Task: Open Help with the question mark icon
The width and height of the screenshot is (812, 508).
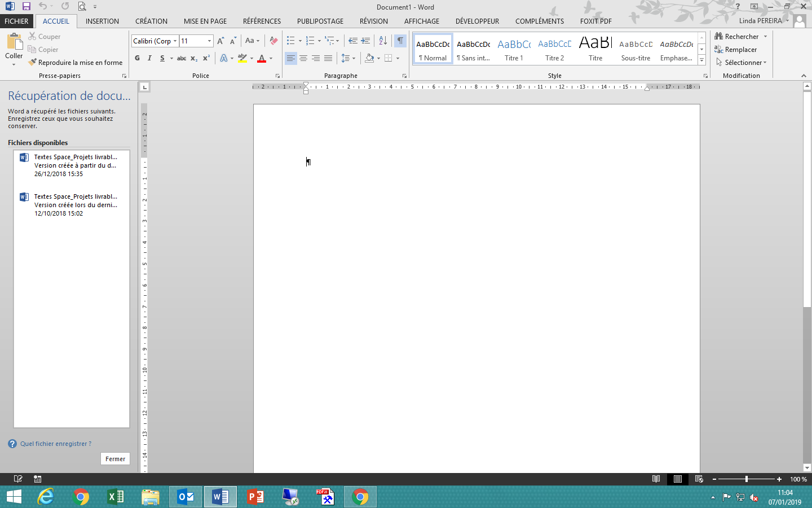Action: coord(738,6)
